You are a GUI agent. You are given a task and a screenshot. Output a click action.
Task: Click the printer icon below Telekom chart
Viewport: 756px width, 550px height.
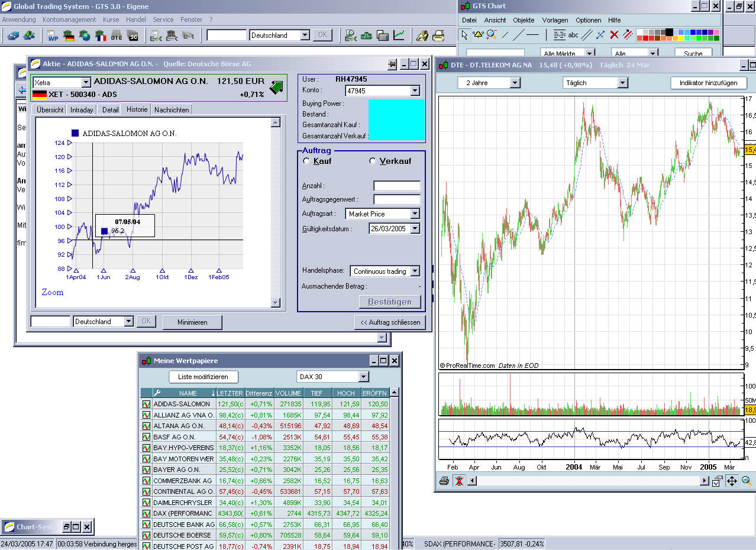point(444,481)
